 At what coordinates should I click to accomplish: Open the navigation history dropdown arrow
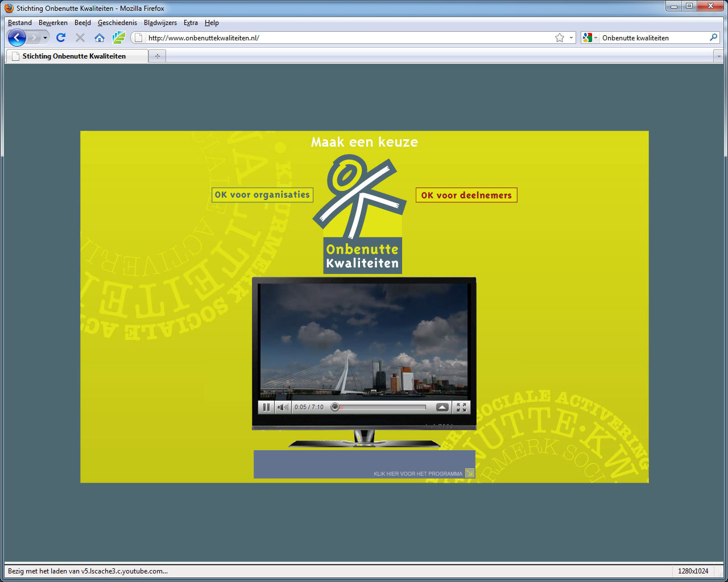coord(45,38)
